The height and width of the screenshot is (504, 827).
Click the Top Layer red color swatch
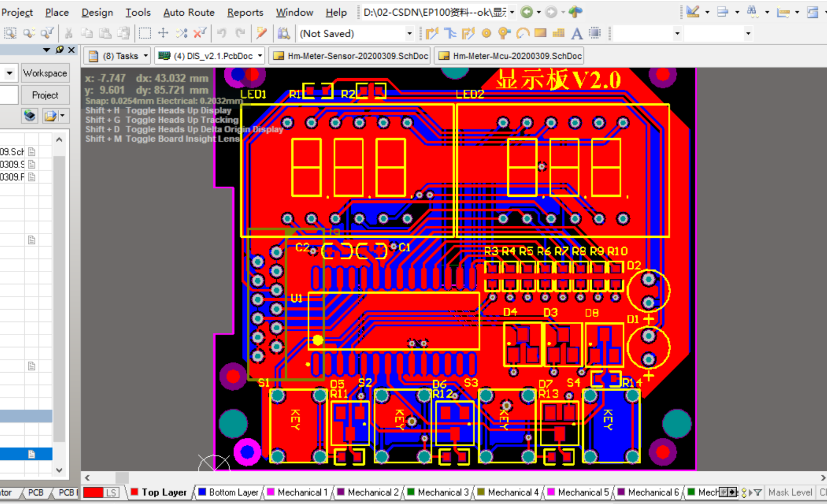click(134, 492)
